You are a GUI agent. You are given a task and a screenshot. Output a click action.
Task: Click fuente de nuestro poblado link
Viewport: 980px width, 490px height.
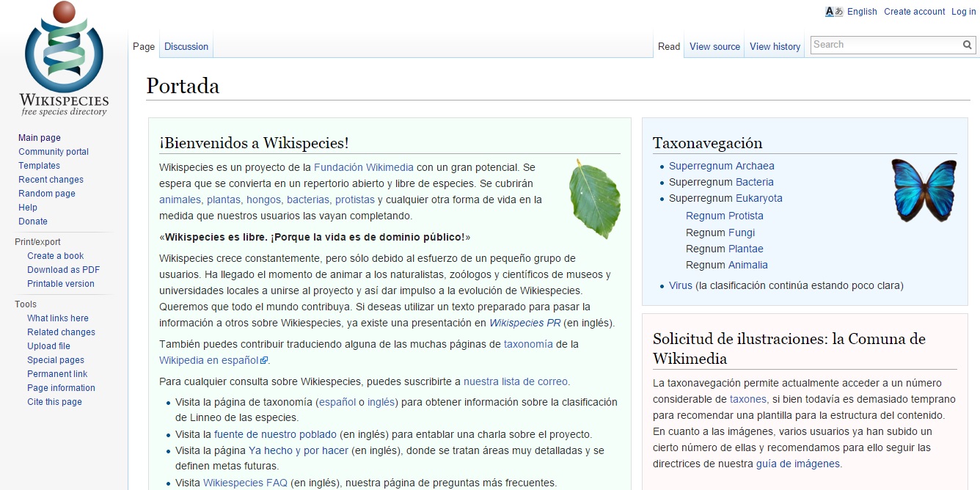pos(275,434)
